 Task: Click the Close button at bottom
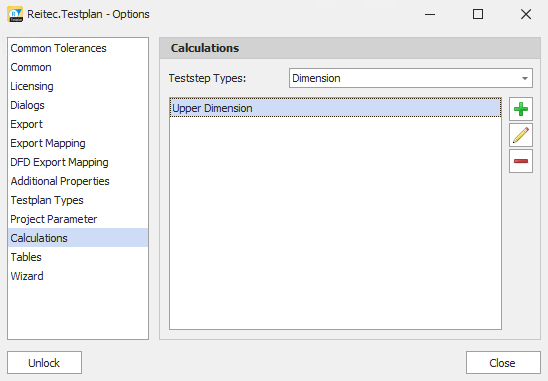tap(503, 363)
